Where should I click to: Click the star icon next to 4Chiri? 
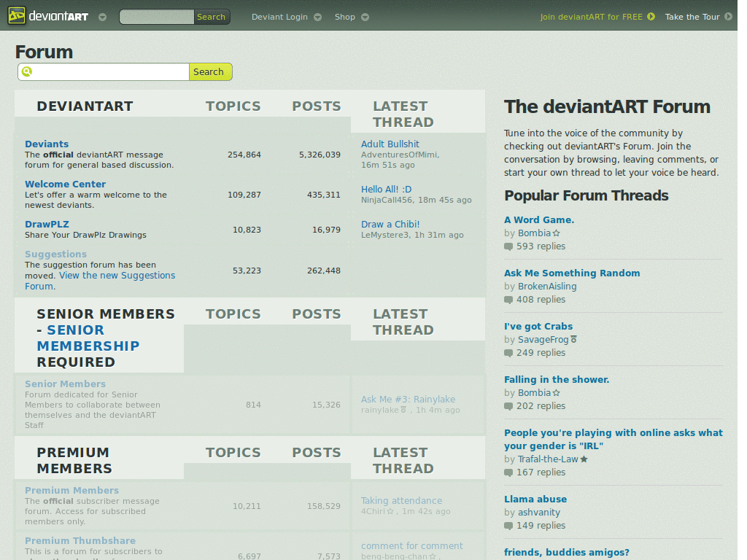390,511
